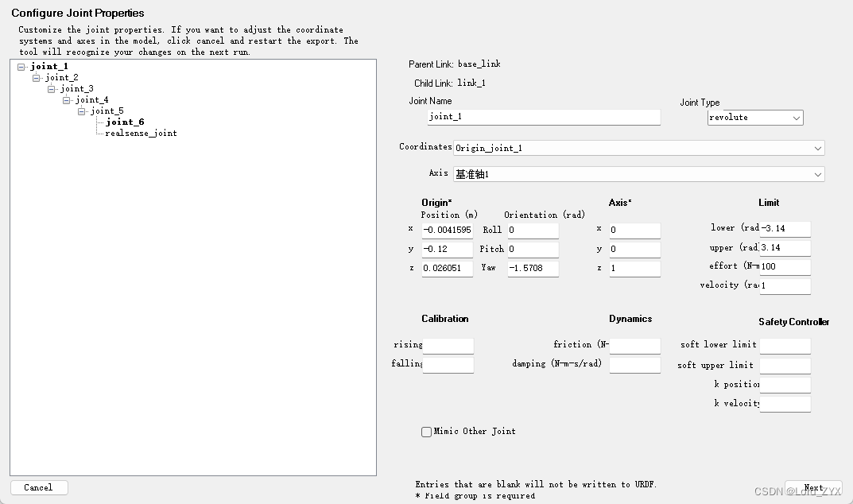Edit the Pitch orientation field

click(x=533, y=250)
